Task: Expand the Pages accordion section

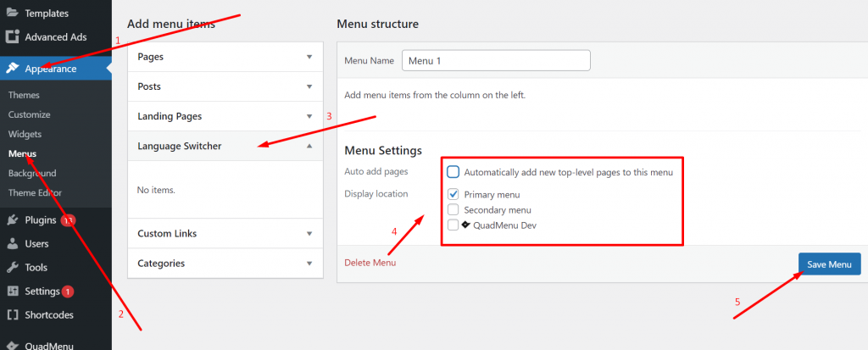Action: point(309,57)
